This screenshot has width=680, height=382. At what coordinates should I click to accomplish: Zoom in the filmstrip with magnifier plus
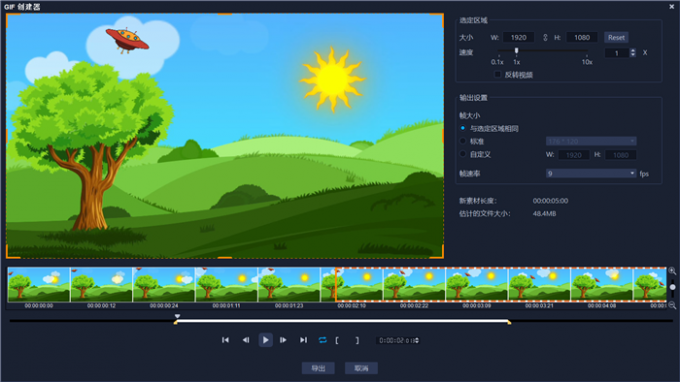point(672,271)
